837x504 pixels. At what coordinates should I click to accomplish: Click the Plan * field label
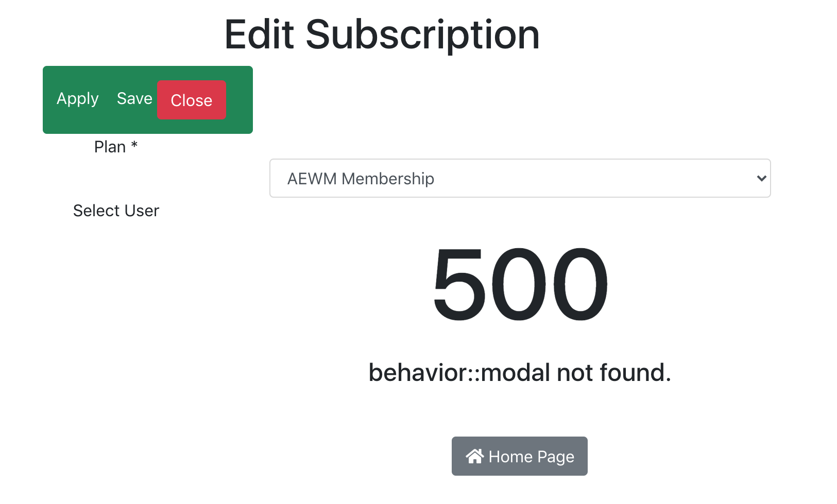point(116,147)
